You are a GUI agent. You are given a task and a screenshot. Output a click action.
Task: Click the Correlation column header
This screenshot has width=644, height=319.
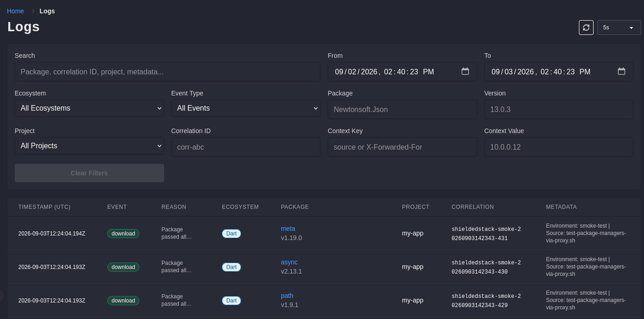[x=473, y=207]
